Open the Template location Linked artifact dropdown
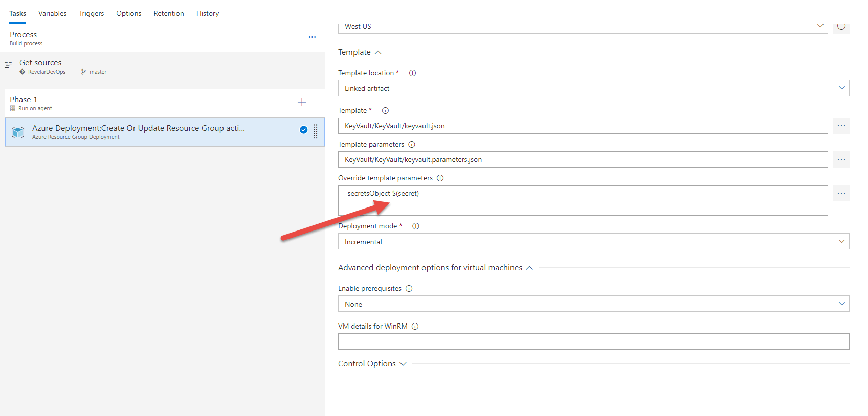 (594, 88)
